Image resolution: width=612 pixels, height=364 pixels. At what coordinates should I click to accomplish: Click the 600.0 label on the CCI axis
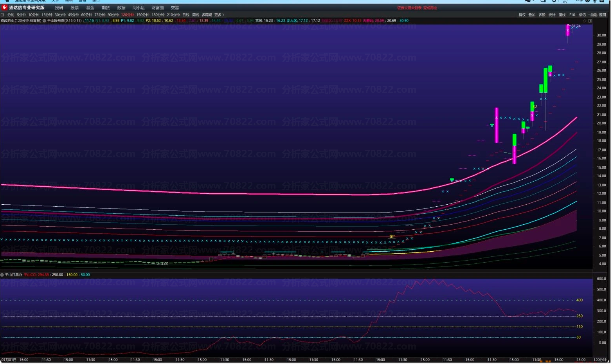pos(601,279)
